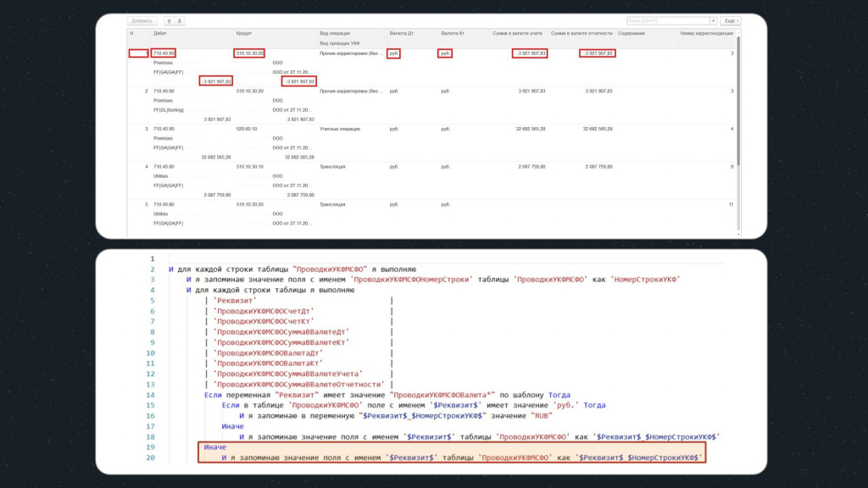The image size is (868, 488).
Task: Click 'ПроводкиУКФМСФОСуммаВВалютеДт' on line 8
Action: pos(281,332)
